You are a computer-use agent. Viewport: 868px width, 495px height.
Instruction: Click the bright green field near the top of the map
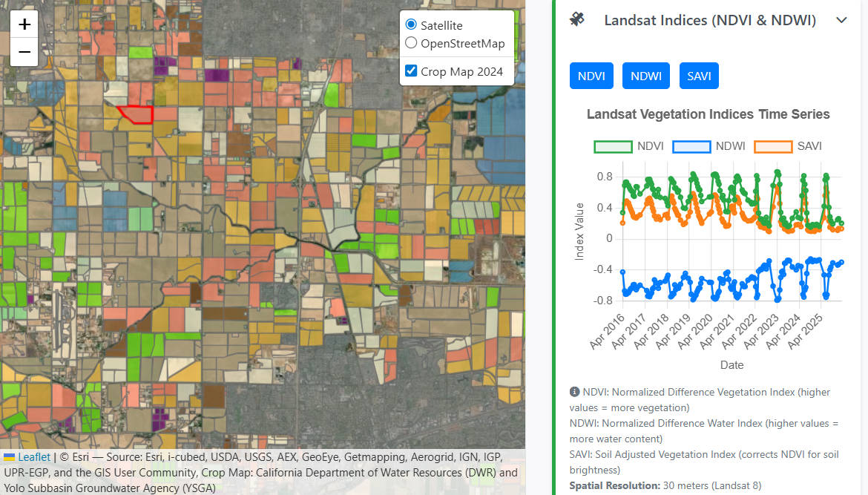[x=140, y=52]
